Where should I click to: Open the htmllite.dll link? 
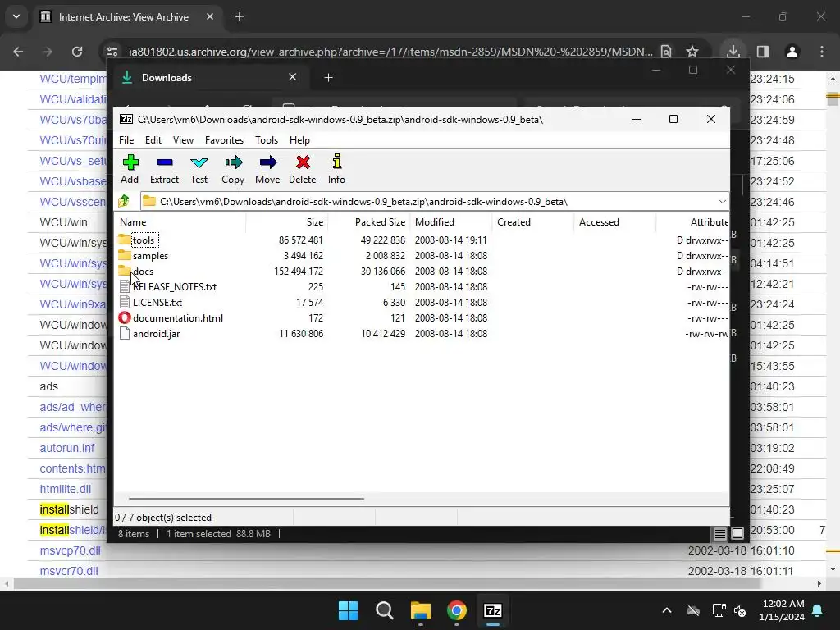(x=66, y=489)
